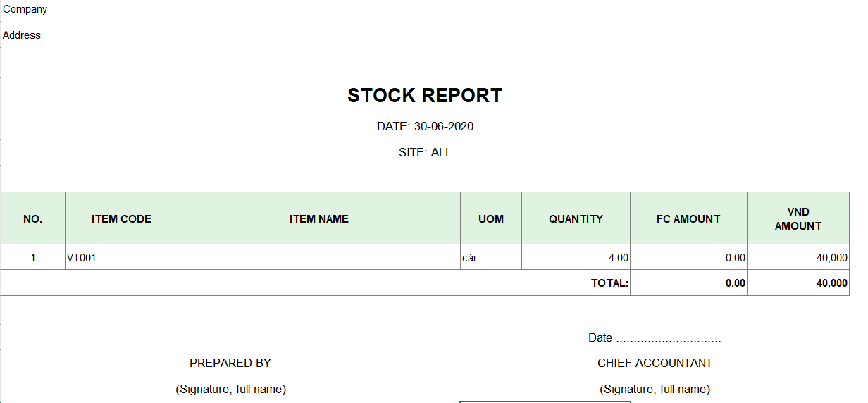Select the VND AMOUNT column header
This screenshot has height=403, width=868.
(798, 219)
